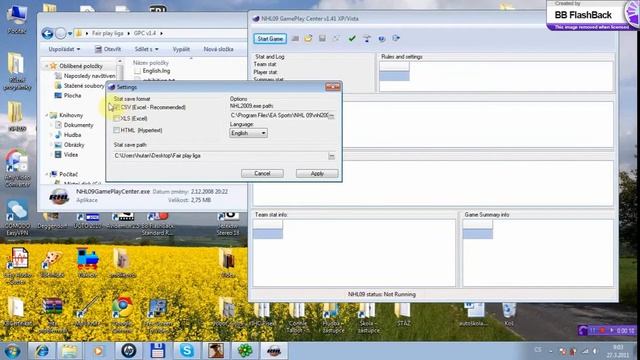Click the green flower ICQ taskbar icon
Screen dimensions: 640x360
point(245,351)
